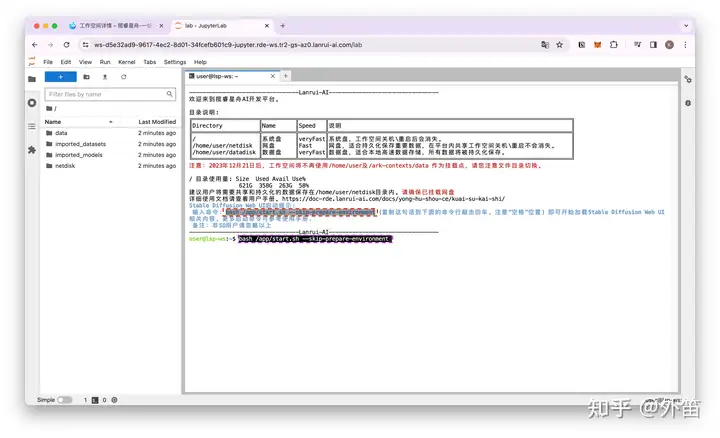Click the root folder breadcrumb icon
Image resolution: width=720 pixels, height=438 pixels.
point(49,109)
